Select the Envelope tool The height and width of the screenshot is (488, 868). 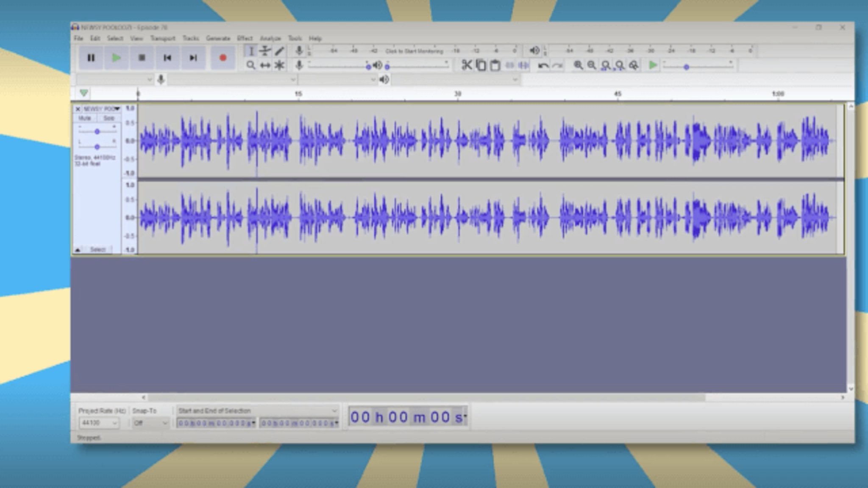pos(265,51)
